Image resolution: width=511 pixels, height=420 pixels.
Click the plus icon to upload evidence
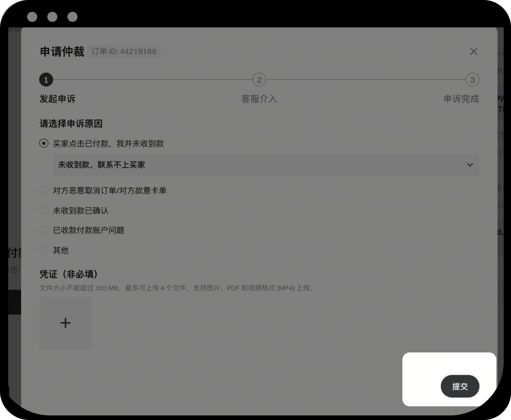[x=66, y=323]
